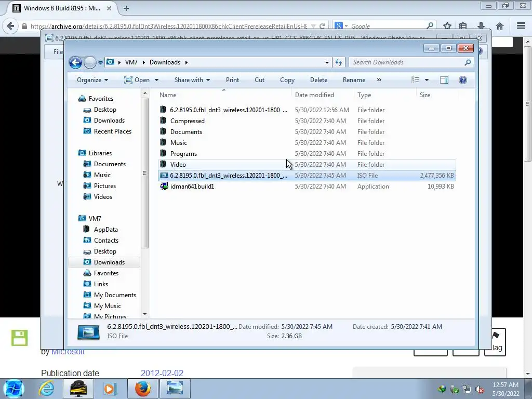Sort files by Date modified column

coord(323,95)
